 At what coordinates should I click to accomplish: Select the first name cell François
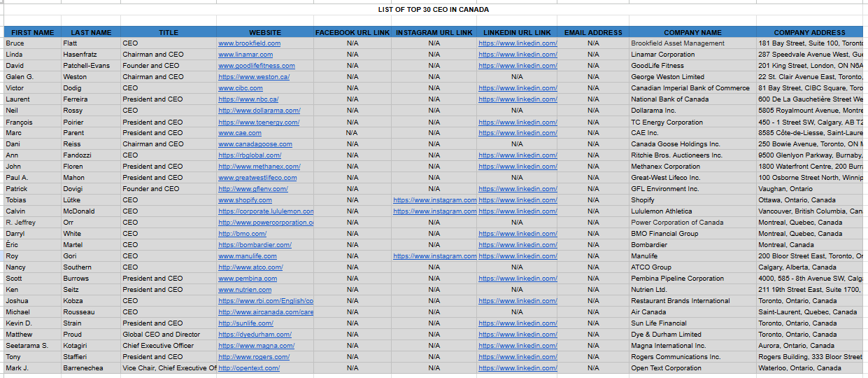[x=33, y=122]
